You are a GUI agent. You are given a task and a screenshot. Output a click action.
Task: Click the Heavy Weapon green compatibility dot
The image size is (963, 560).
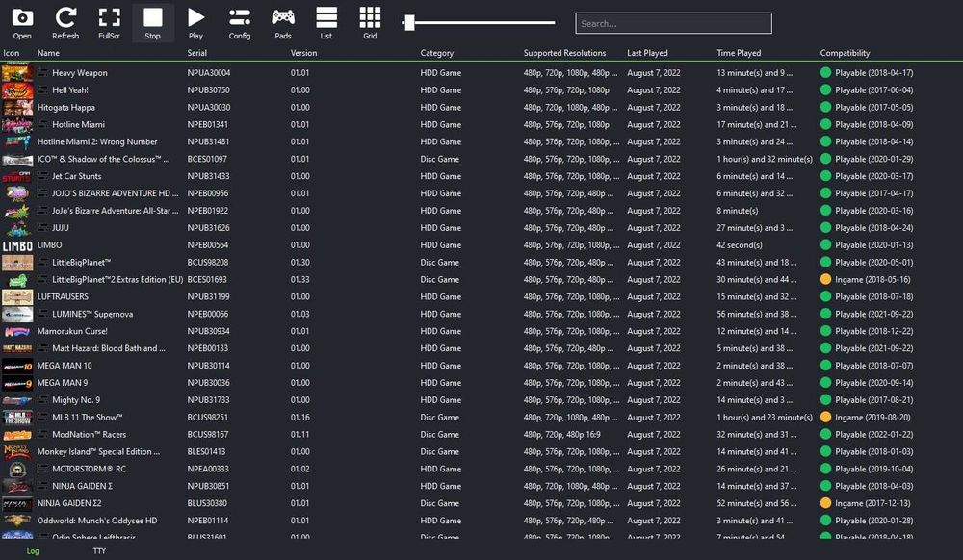825,72
